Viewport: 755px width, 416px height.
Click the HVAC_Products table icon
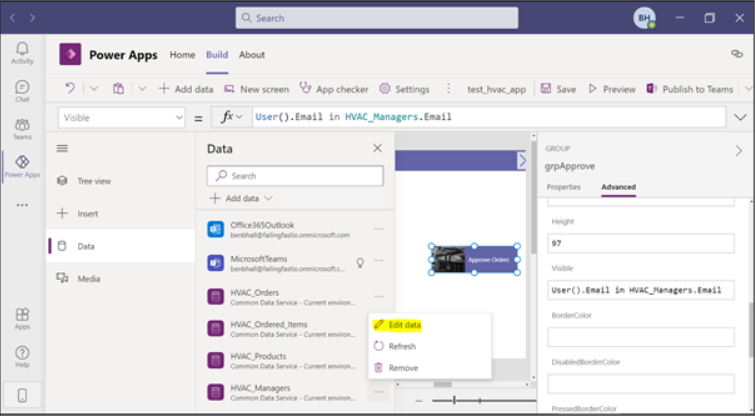pos(215,361)
